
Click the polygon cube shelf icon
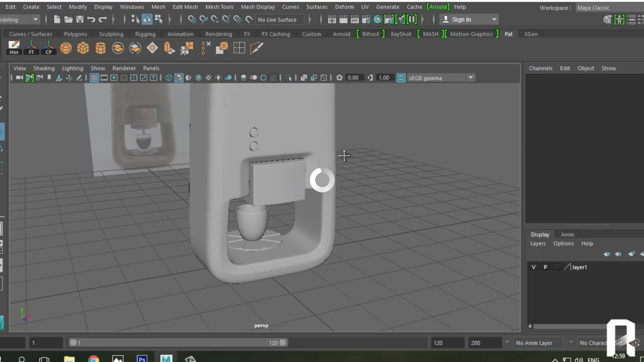point(83,48)
